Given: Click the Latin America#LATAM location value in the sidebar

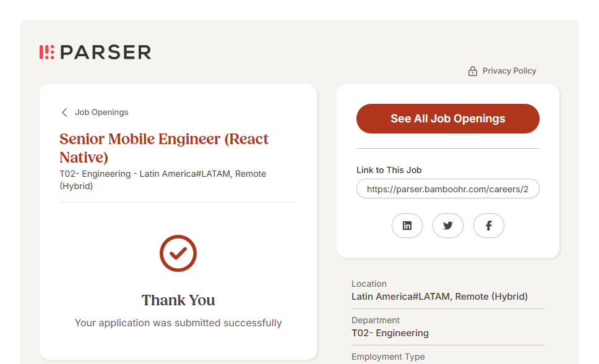Looking at the screenshot, I should [x=439, y=297].
